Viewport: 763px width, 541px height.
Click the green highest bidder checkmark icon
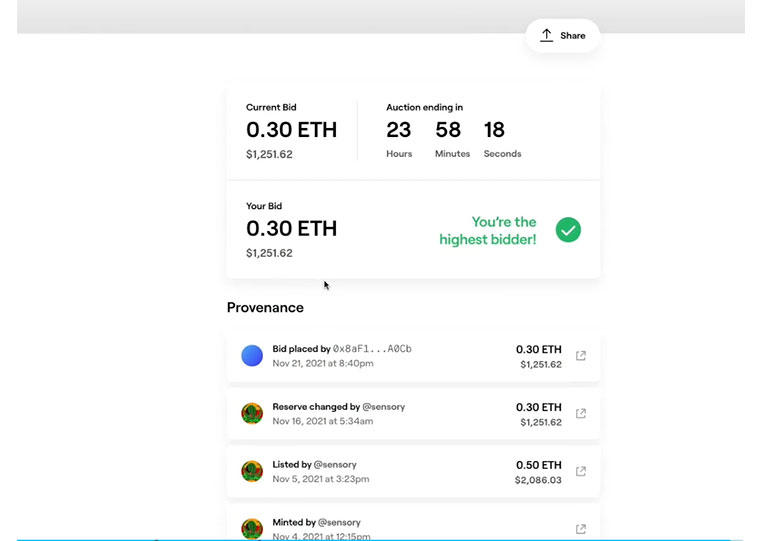click(x=568, y=230)
